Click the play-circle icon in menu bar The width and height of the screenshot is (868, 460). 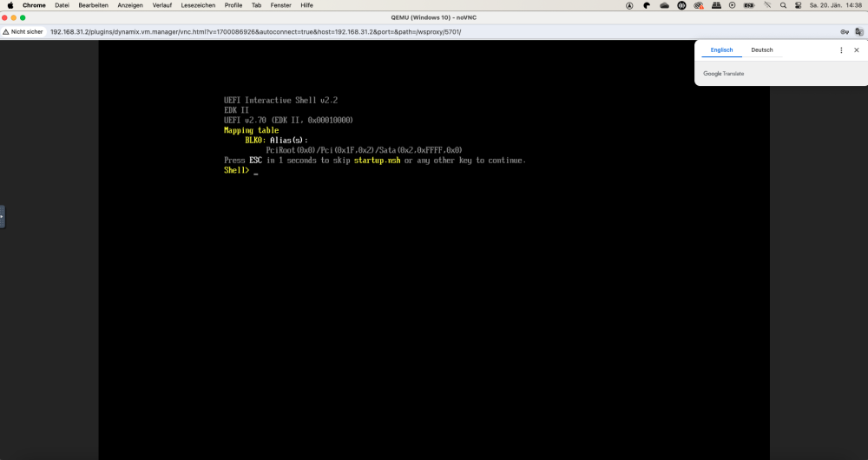[x=732, y=5]
